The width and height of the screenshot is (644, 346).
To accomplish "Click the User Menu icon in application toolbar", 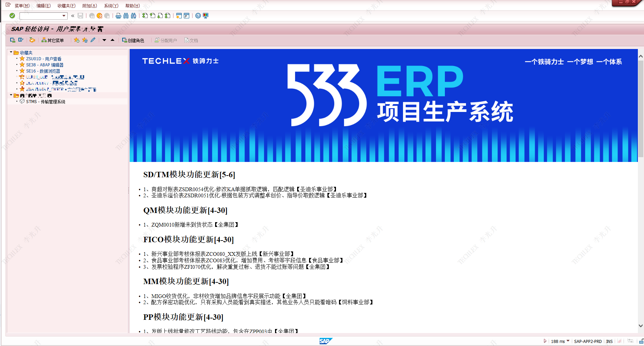I will point(13,40).
